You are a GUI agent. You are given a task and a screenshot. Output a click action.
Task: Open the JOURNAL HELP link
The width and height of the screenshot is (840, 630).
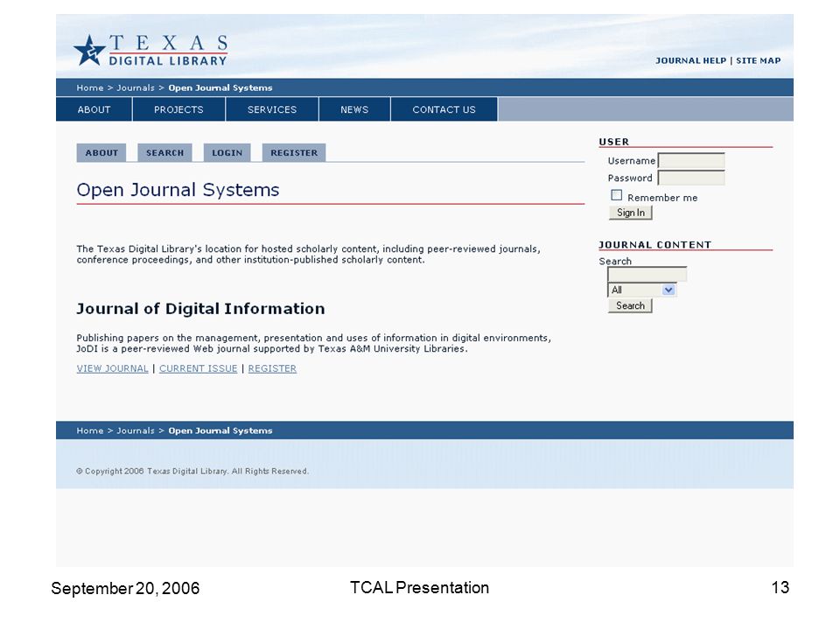click(x=690, y=60)
